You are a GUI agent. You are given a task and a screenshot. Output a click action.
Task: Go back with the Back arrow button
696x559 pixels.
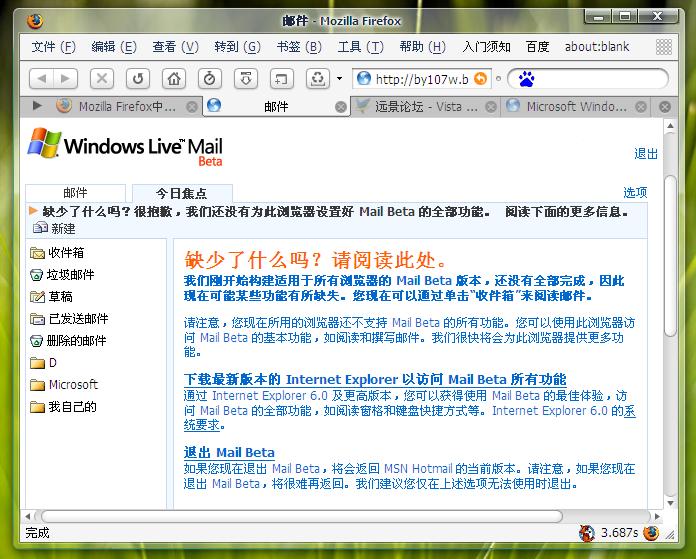[x=41, y=79]
